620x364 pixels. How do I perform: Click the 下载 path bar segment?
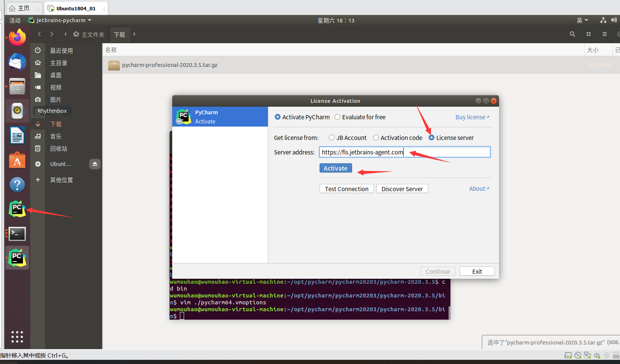click(119, 34)
